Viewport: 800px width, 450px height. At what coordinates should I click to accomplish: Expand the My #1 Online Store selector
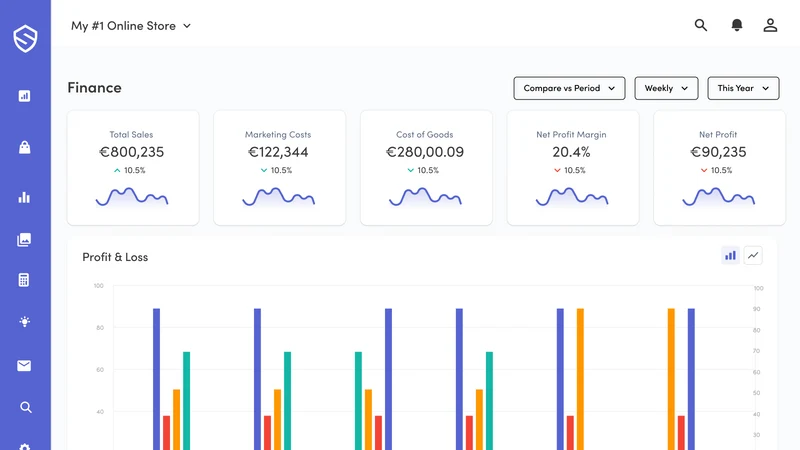[131, 26]
